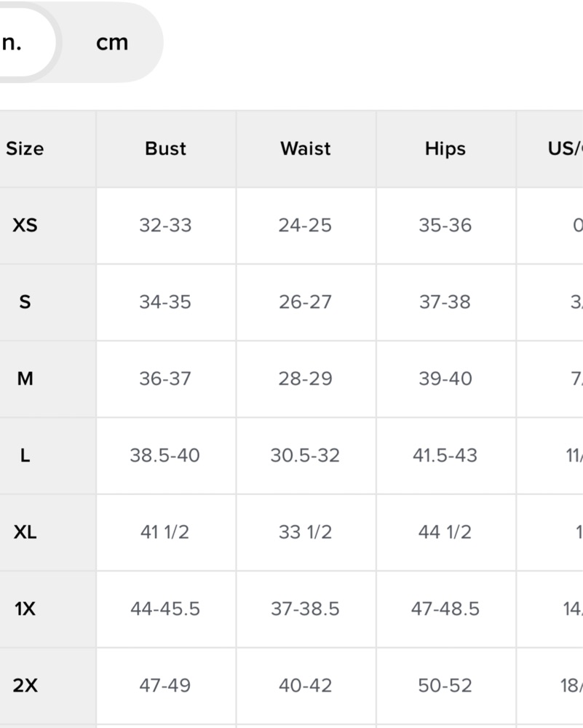Click the 2X hips value 50-52

coord(445,685)
